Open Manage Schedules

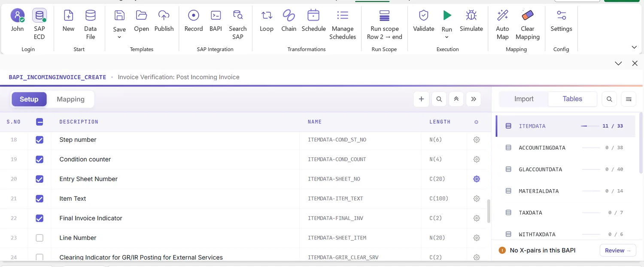click(x=343, y=25)
